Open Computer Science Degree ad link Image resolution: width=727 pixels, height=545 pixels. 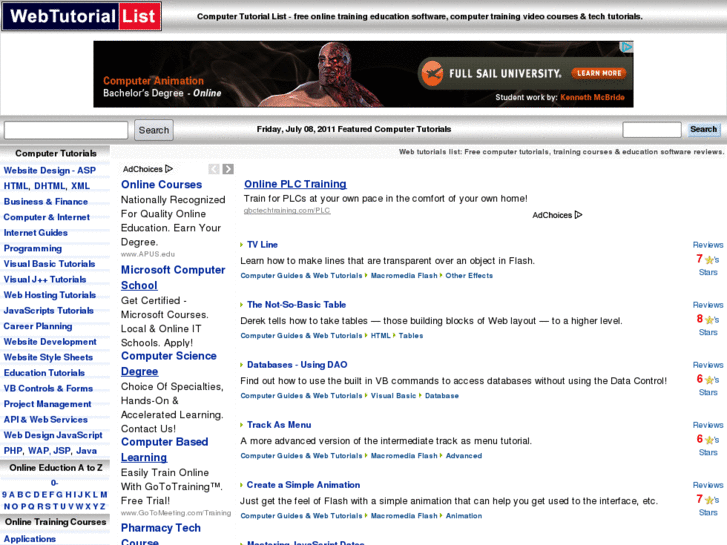click(169, 364)
